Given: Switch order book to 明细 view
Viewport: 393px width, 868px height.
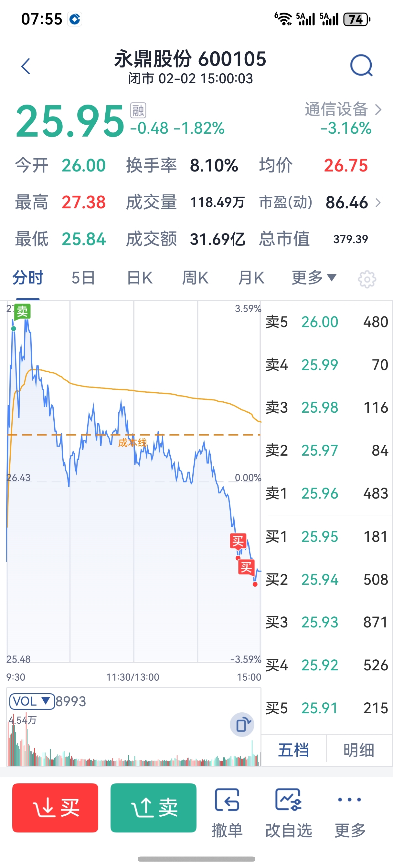Looking at the screenshot, I should (359, 750).
